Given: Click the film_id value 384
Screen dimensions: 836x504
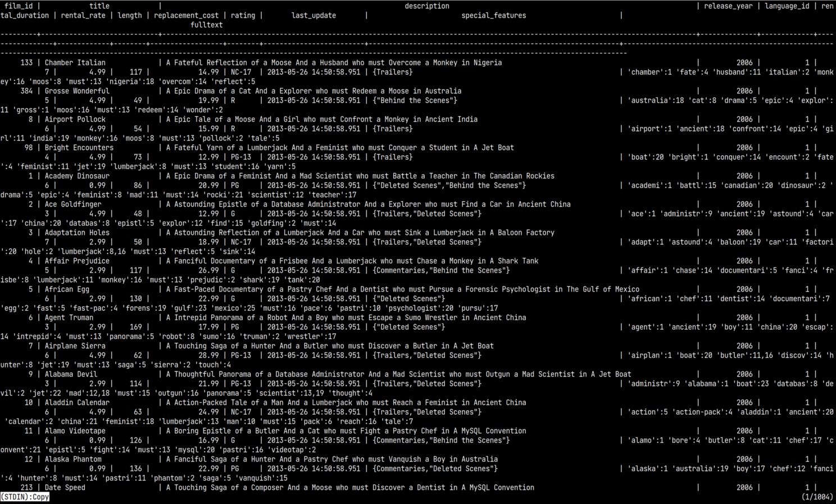Looking at the screenshot, I should 26,91.
